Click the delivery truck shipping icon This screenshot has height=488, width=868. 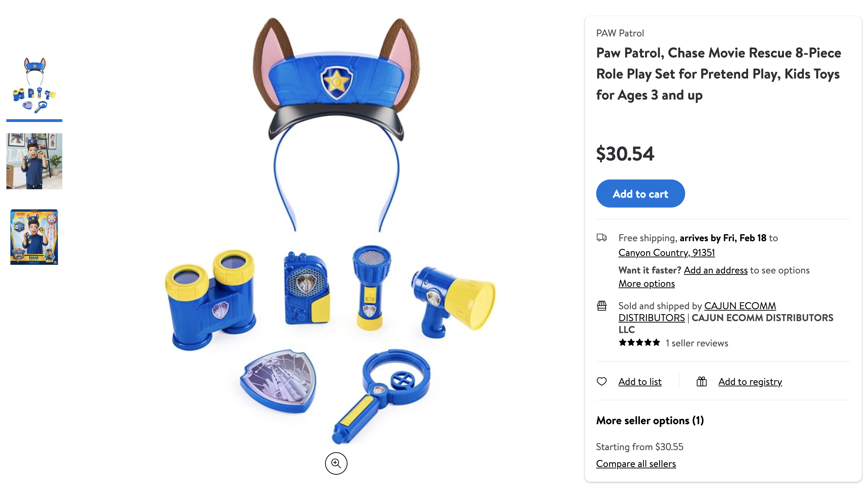(x=601, y=238)
